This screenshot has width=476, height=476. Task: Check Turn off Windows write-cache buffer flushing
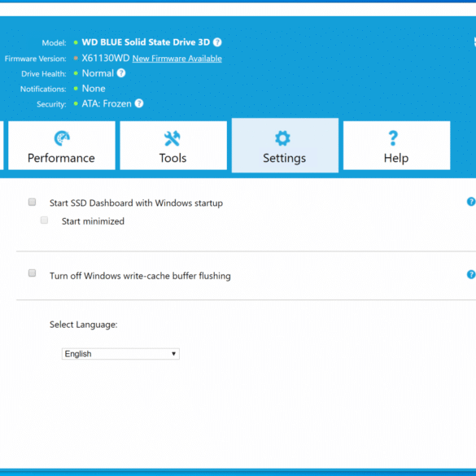click(x=32, y=273)
